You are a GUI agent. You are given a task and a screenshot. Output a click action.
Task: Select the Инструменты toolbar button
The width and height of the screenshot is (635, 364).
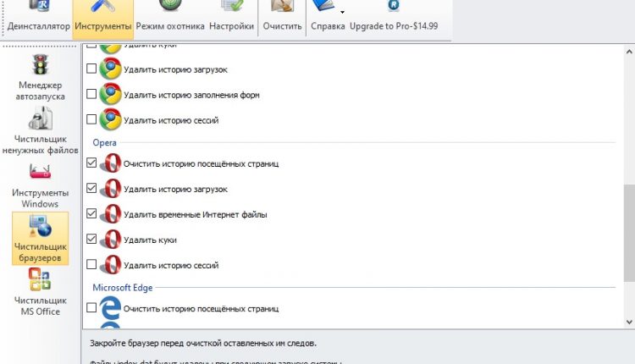pyautogui.click(x=102, y=19)
